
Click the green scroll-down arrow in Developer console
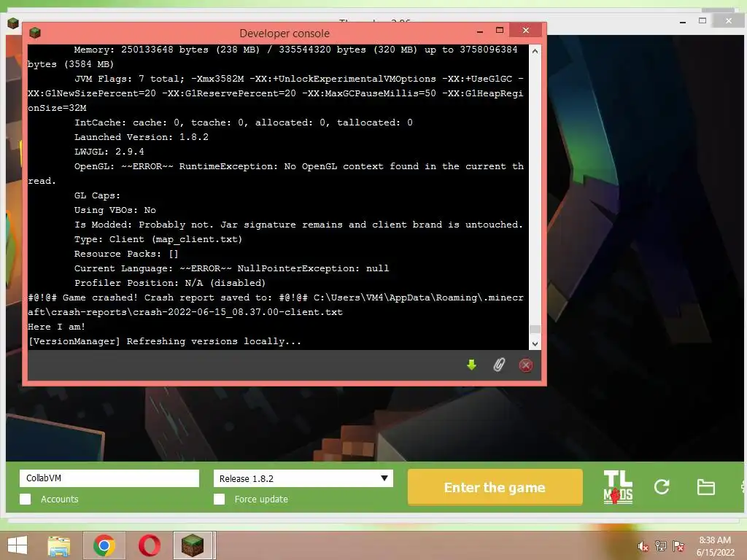click(x=472, y=365)
